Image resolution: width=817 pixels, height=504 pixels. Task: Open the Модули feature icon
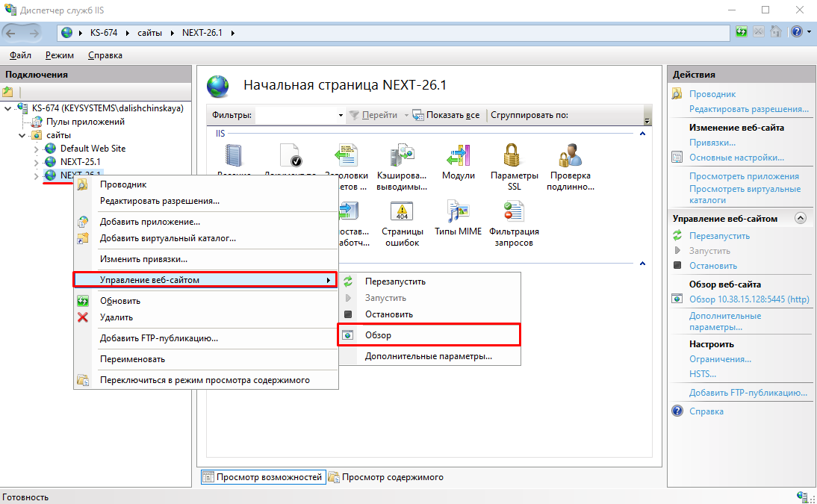click(x=458, y=158)
